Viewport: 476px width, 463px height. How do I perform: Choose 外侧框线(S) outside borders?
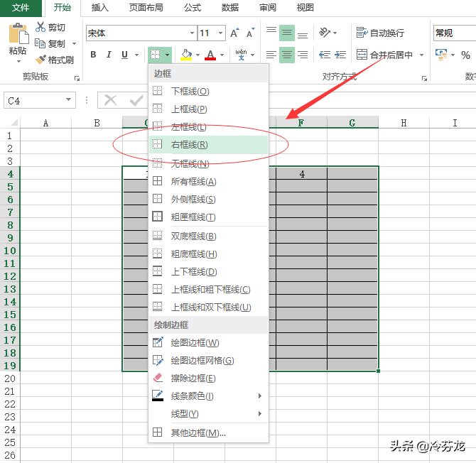click(x=209, y=200)
